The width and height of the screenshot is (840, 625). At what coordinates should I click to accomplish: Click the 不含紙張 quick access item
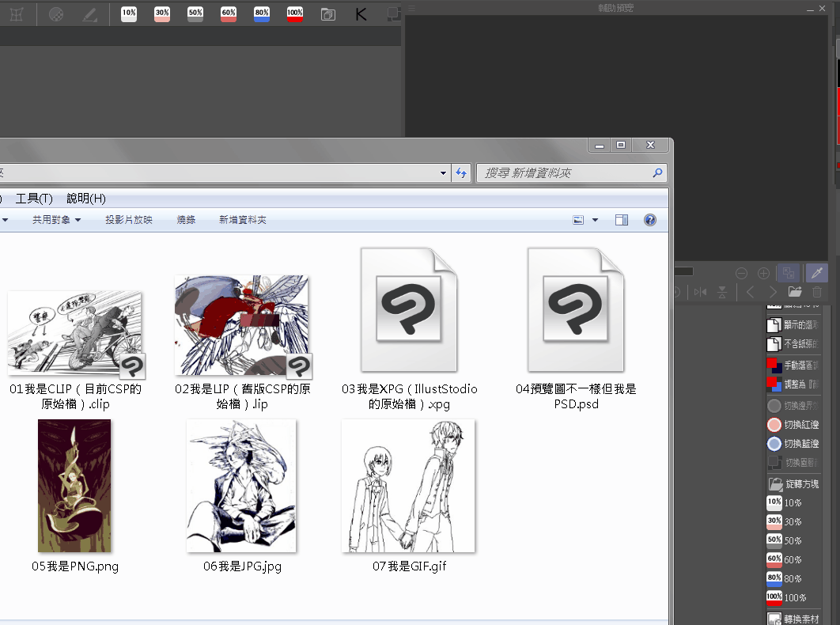point(793,343)
